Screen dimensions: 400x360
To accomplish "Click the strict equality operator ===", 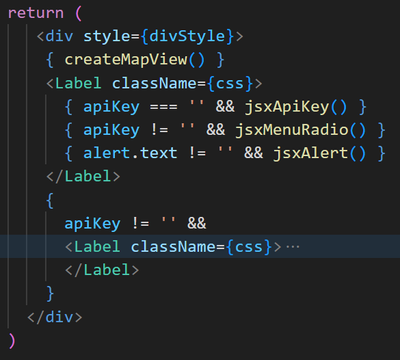I will click(x=163, y=107).
